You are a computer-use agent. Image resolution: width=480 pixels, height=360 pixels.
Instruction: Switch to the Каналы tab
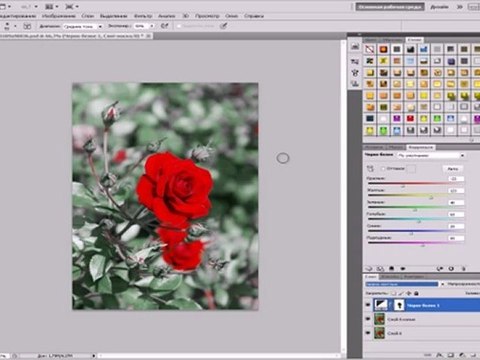click(x=389, y=277)
